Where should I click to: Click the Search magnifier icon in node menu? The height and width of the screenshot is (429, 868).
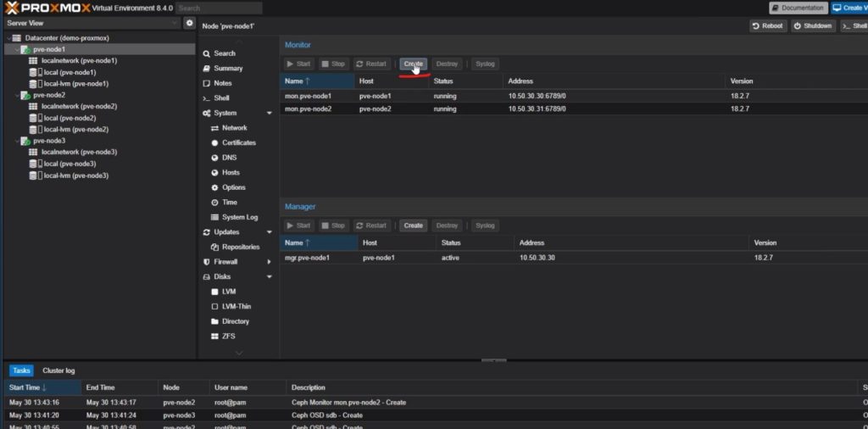207,53
